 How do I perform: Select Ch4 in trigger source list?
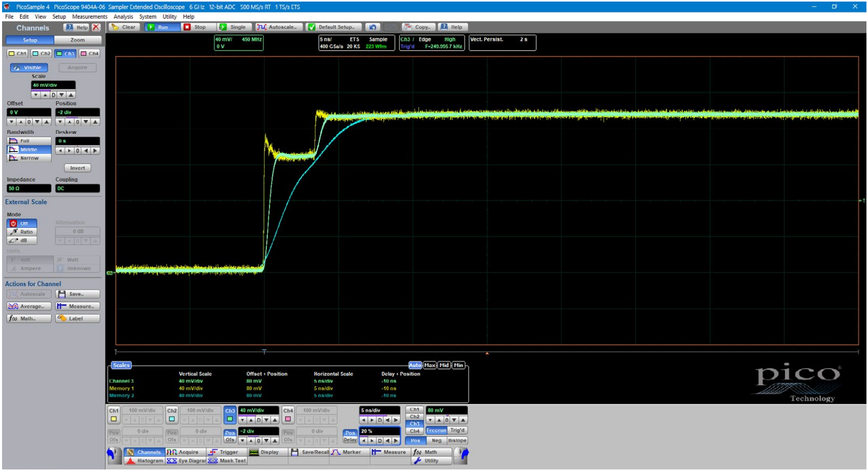tap(414, 431)
